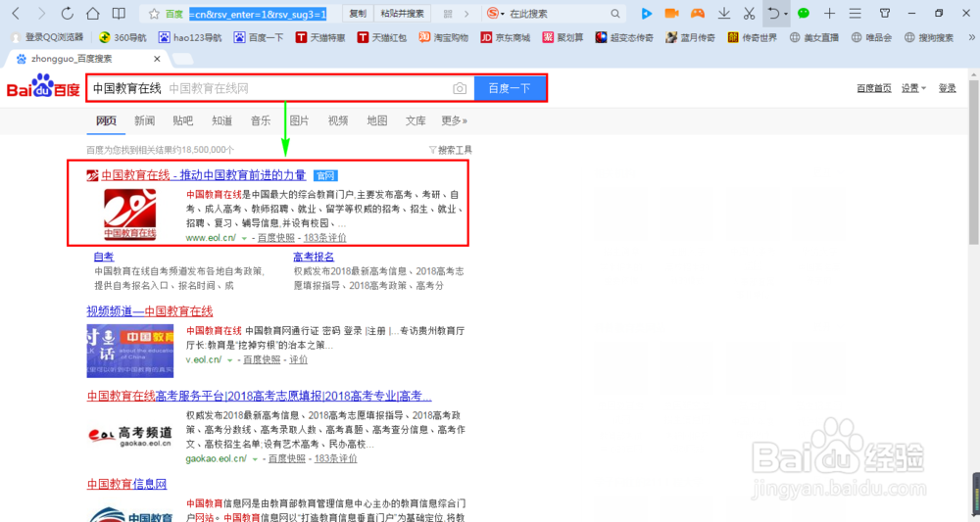980x522 pixels.
Task: Expand the undo icon dropdown arrow
Action: [786, 15]
